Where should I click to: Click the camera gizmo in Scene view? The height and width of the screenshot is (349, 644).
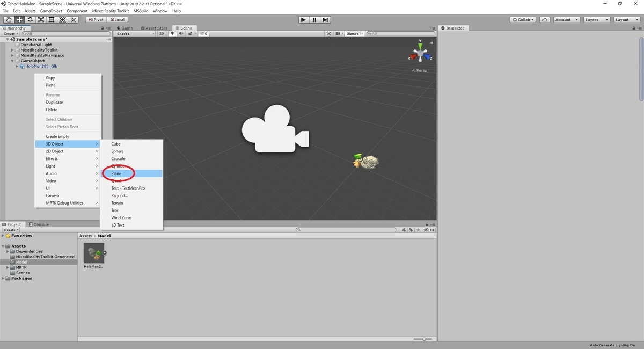point(275,129)
